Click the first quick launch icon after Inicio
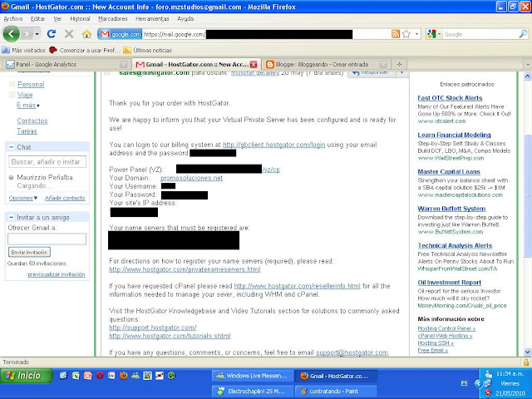The height and width of the screenshot is (399, 532). point(63,375)
